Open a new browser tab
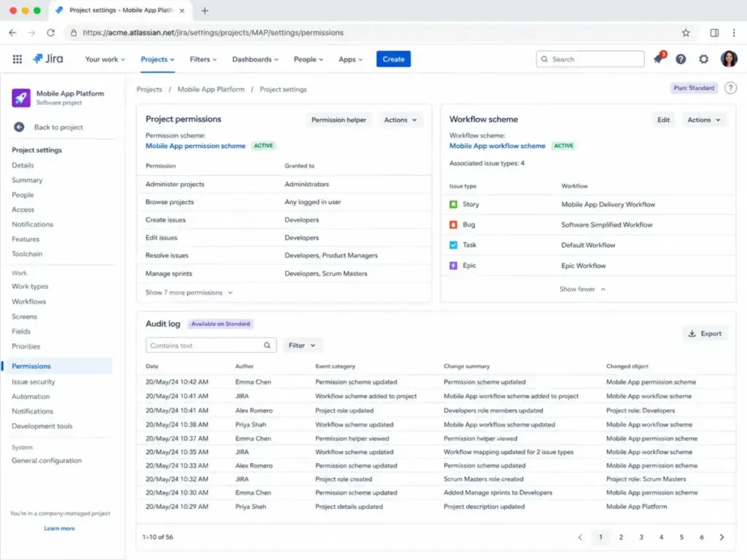This screenshot has width=747, height=560. pos(205,10)
